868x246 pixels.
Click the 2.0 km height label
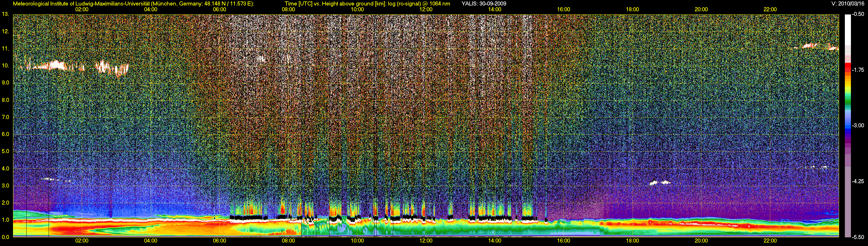click(x=5, y=203)
